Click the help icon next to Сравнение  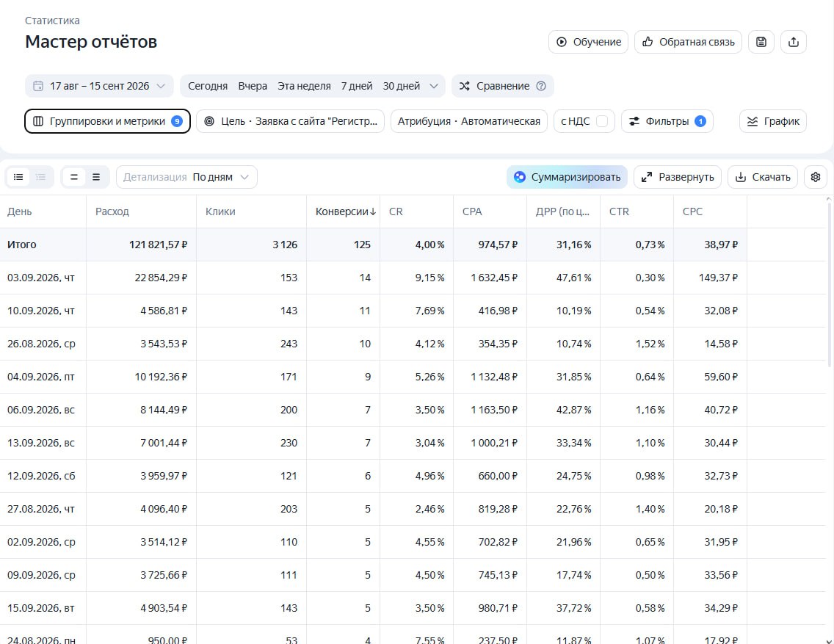[541, 86]
